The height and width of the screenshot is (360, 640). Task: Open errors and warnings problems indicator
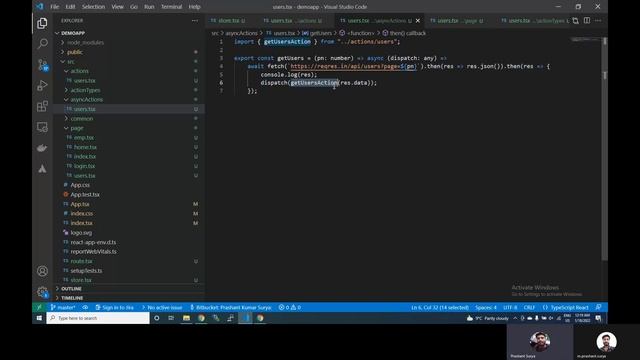(x=289, y=307)
